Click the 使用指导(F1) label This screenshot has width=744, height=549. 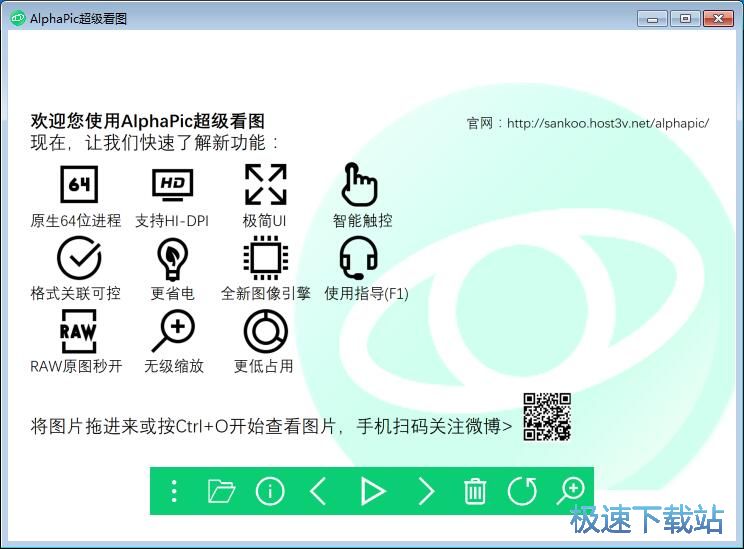pos(366,293)
